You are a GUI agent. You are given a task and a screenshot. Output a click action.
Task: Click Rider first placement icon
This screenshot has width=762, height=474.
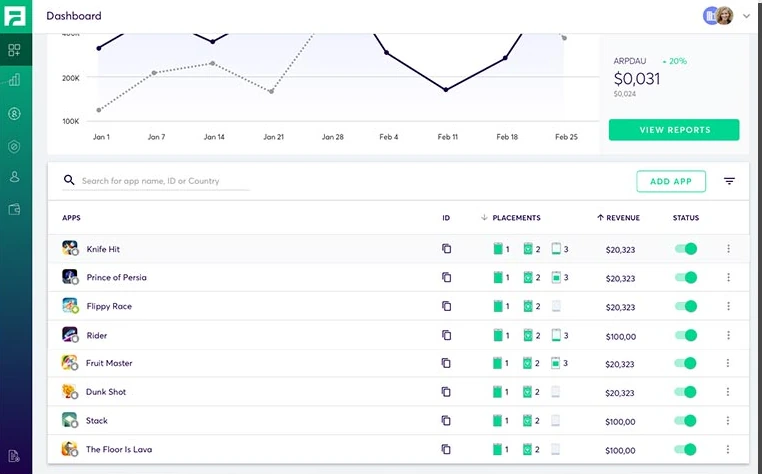click(498, 335)
